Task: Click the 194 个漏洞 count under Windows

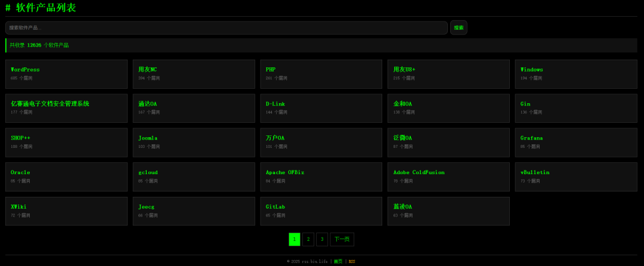Action: pos(531,78)
